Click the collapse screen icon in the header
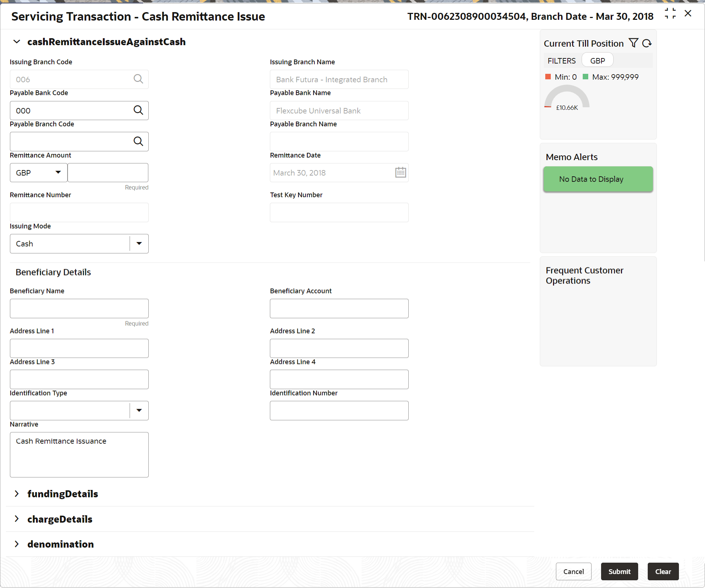Viewport: 705px width, 588px height. pyautogui.click(x=670, y=14)
